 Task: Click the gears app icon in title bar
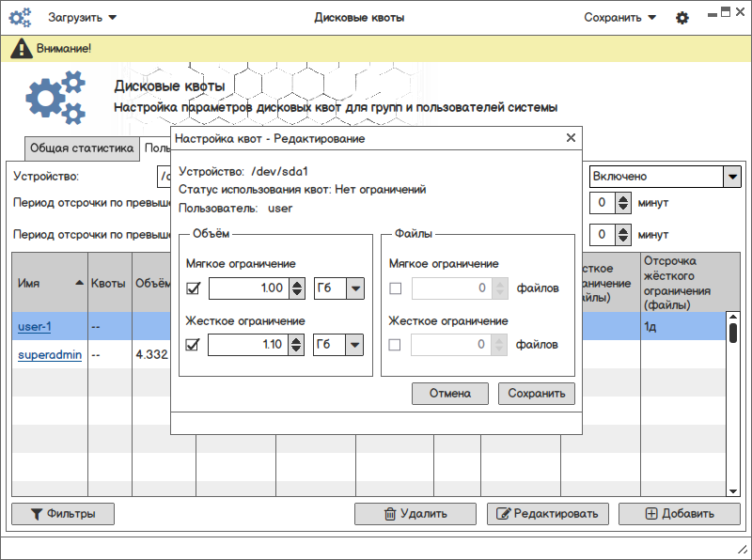click(20, 18)
